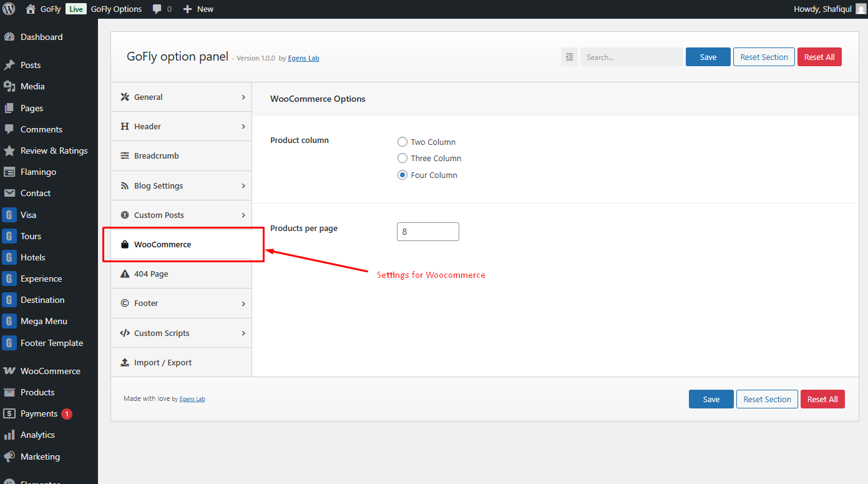Click the Review & Ratings star icon
This screenshot has height=484, width=868.
[x=9, y=151]
